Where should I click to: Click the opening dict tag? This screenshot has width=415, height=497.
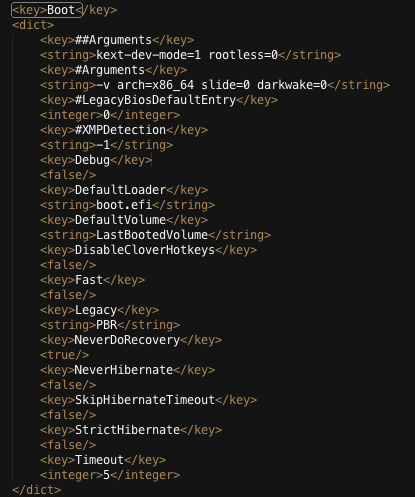click(x=33, y=25)
